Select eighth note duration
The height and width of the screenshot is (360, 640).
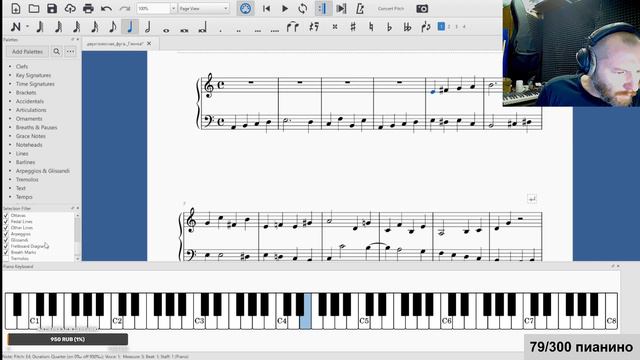click(x=112, y=27)
